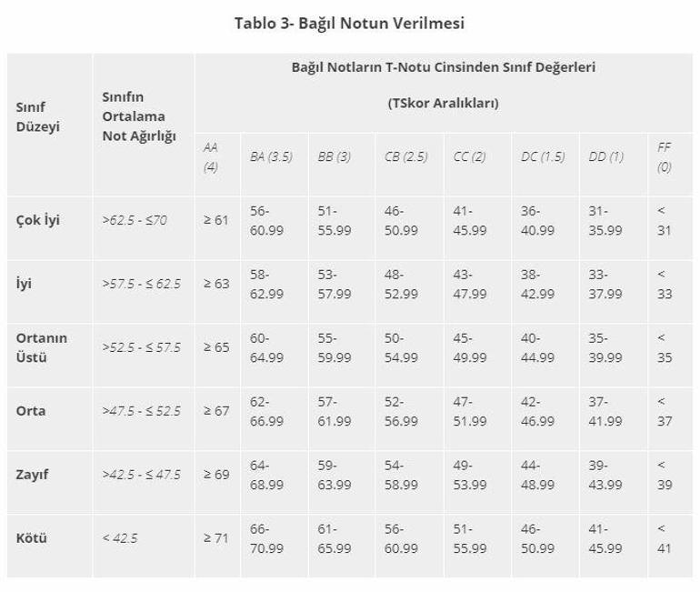Select the 'DC (1.5)' column header
This screenshot has height=592, width=700.
pyautogui.click(x=542, y=156)
